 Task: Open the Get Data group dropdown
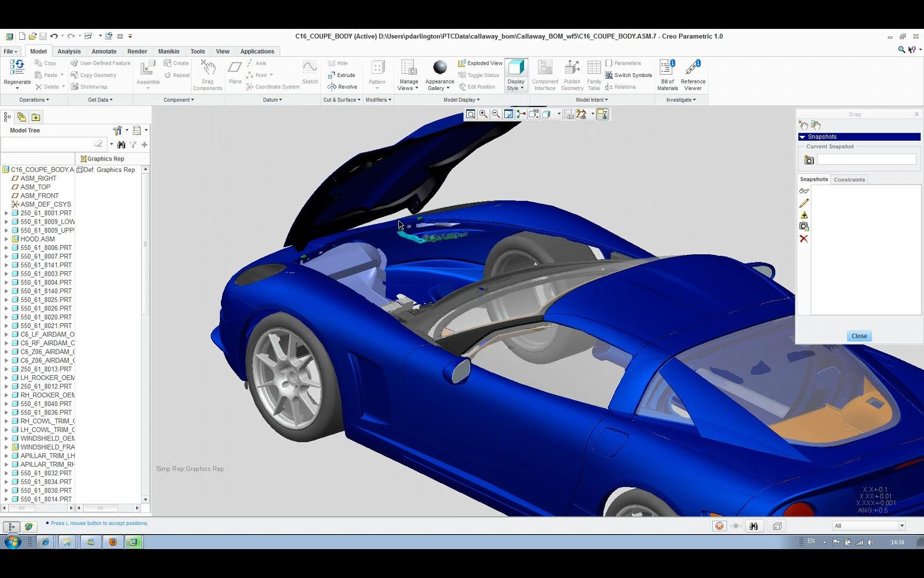tap(100, 100)
